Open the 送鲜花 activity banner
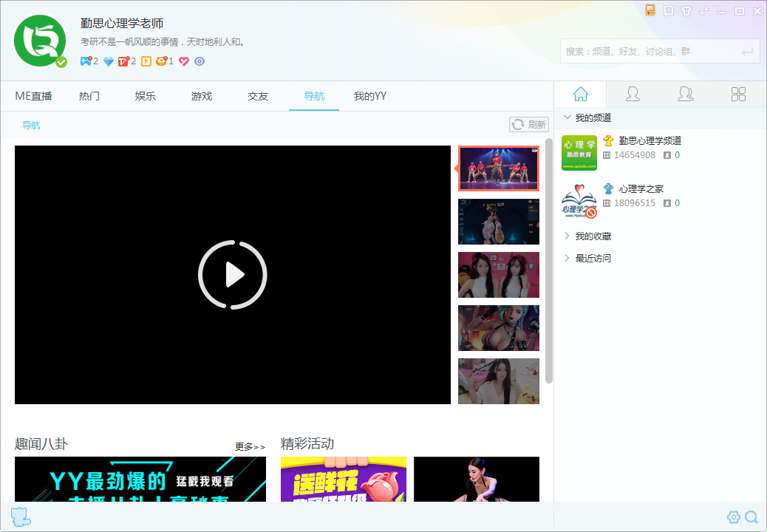Screen dimensions: 767x532 [x=344, y=480]
